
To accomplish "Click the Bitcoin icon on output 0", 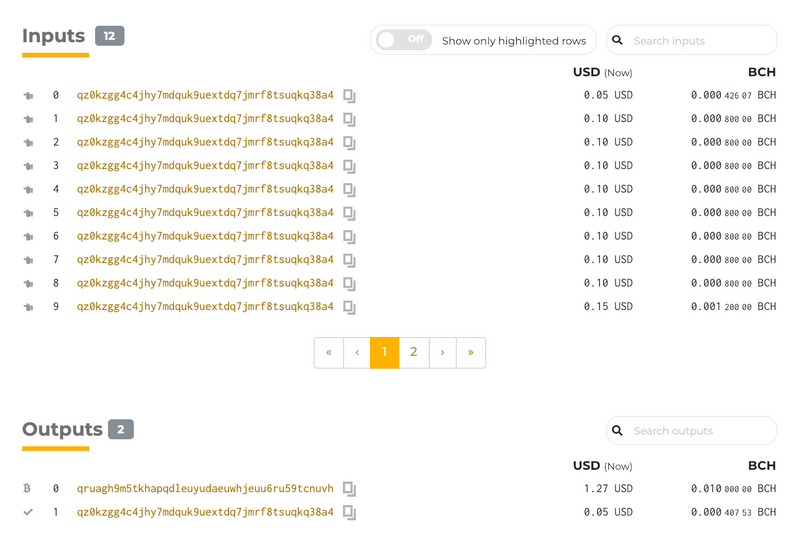I will point(28,489).
